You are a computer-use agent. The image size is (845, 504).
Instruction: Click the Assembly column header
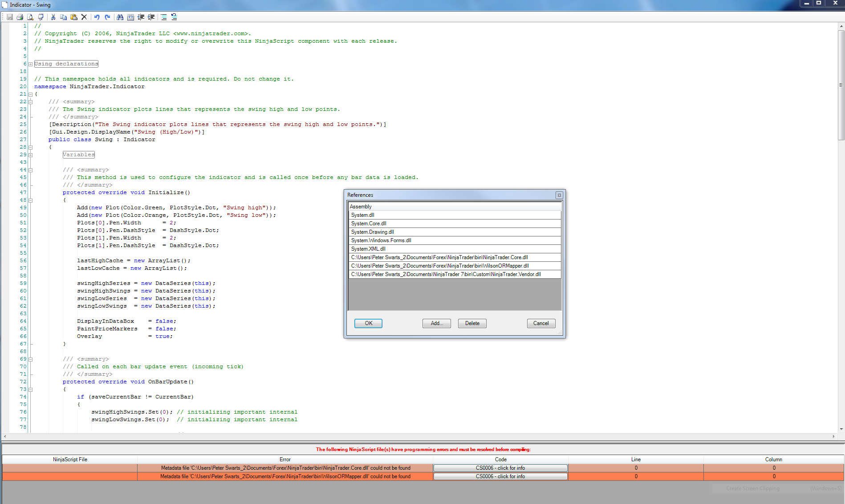pyautogui.click(x=455, y=207)
